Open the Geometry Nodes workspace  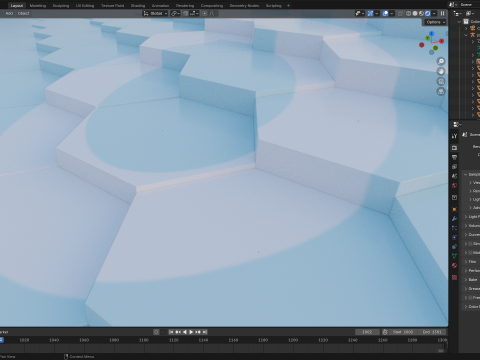(x=244, y=6)
